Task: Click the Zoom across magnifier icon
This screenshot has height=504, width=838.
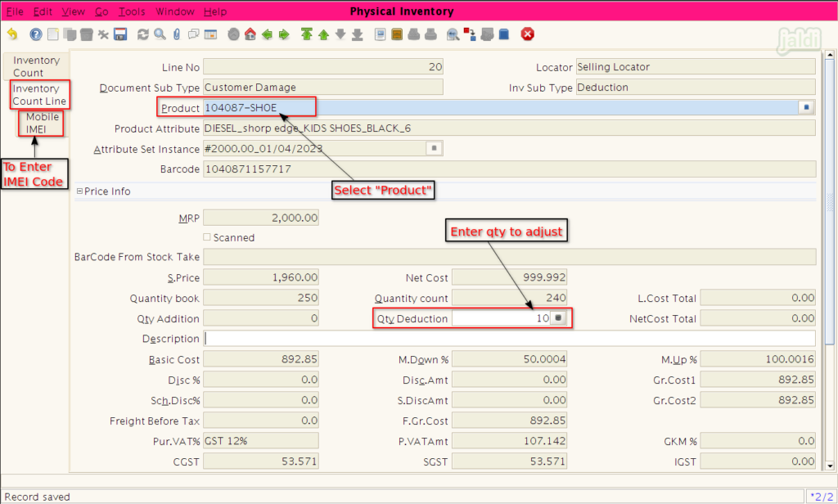Action: click(x=453, y=34)
